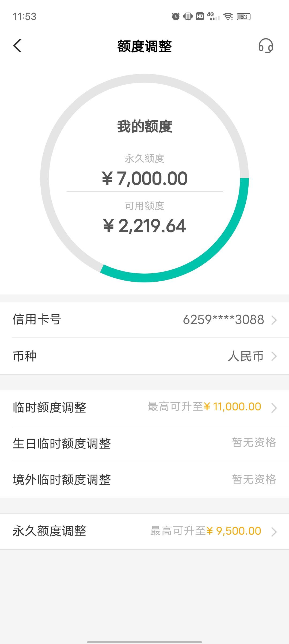Tap the HD call status icon
This screenshot has width=289, height=644.
click(x=200, y=17)
